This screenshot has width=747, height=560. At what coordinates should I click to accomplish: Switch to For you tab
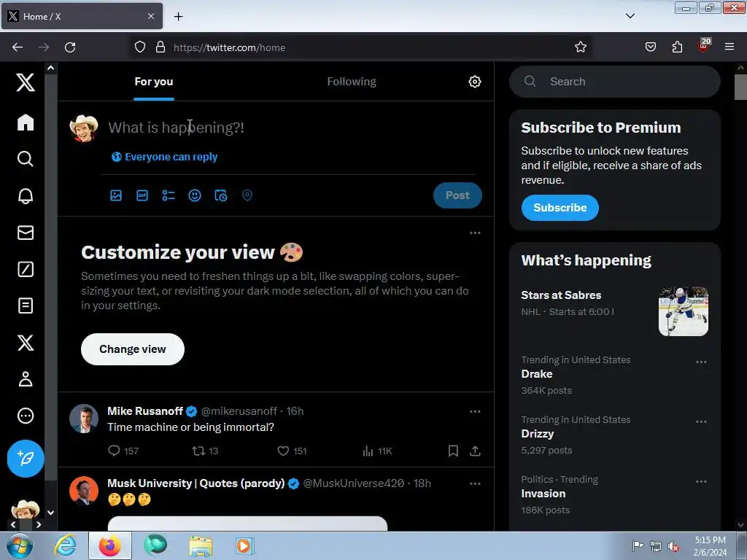(153, 82)
